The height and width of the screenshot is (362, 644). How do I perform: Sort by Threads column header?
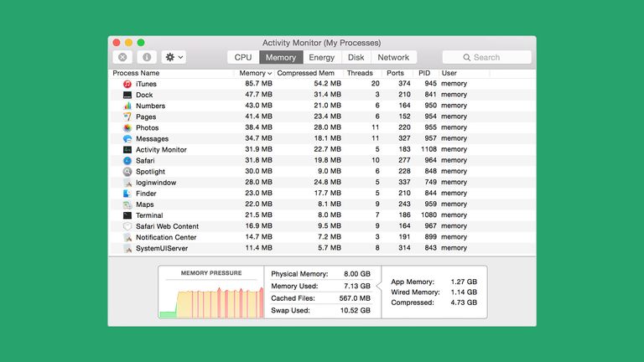(x=362, y=73)
